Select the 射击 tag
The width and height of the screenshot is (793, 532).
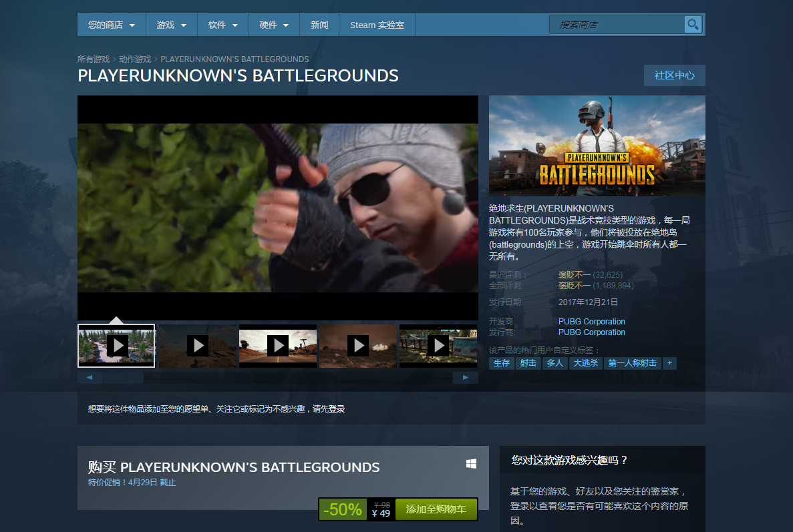(x=528, y=363)
